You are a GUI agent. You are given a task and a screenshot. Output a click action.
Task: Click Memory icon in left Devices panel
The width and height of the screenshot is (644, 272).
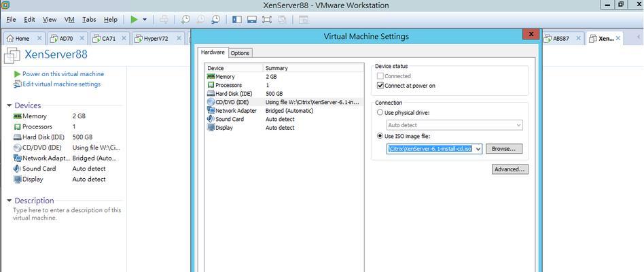[17, 116]
